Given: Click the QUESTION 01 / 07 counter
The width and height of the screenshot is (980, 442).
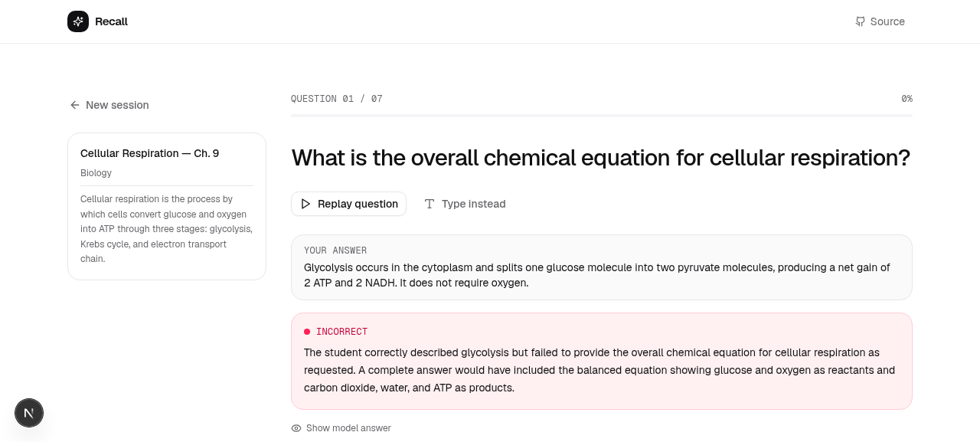Looking at the screenshot, I should click(337, 99).
